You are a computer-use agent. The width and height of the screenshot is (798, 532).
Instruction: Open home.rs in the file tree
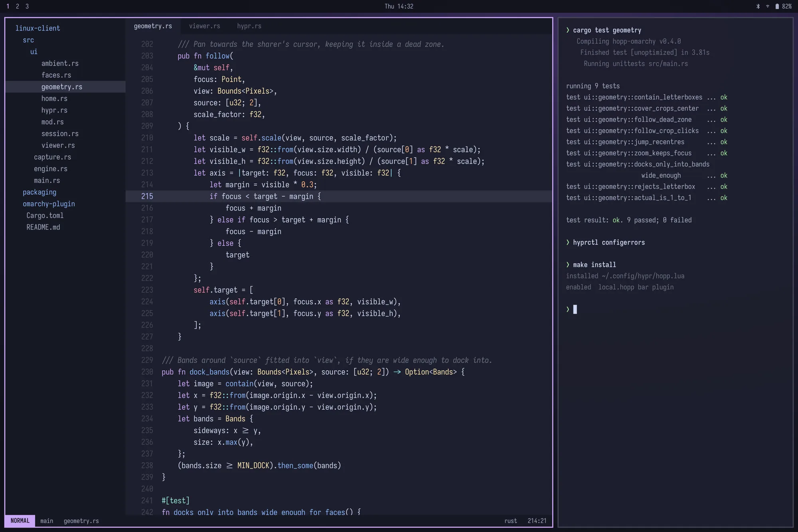54,98
